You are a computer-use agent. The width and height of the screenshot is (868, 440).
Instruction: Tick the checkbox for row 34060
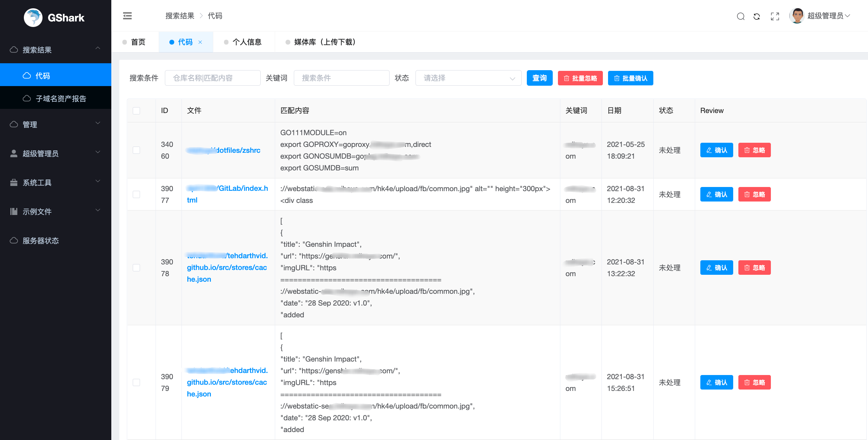coord(137,150)
